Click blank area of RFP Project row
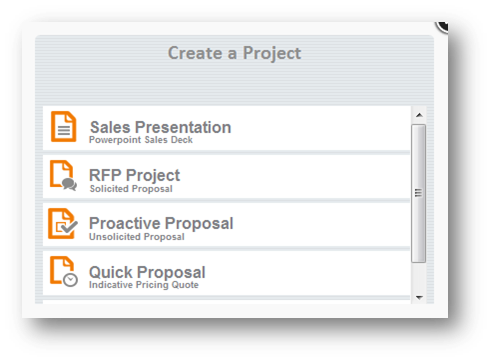 293,177
